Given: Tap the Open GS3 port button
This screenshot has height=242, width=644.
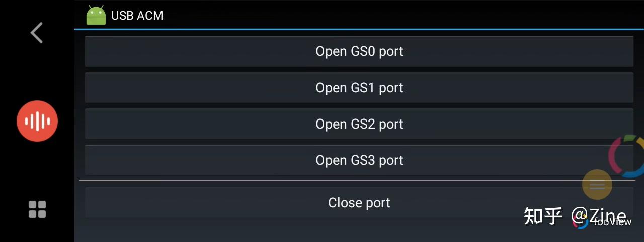Looking at the screenshot, I should [359, 160].
